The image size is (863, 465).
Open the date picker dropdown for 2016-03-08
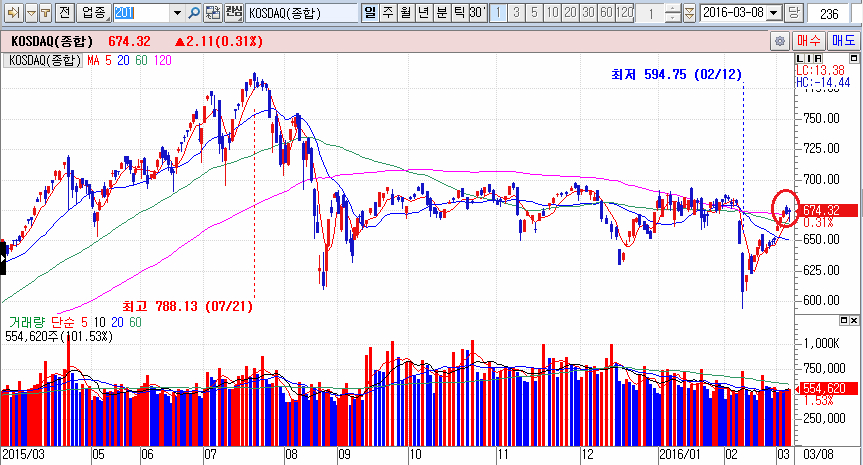pos(775,13)
